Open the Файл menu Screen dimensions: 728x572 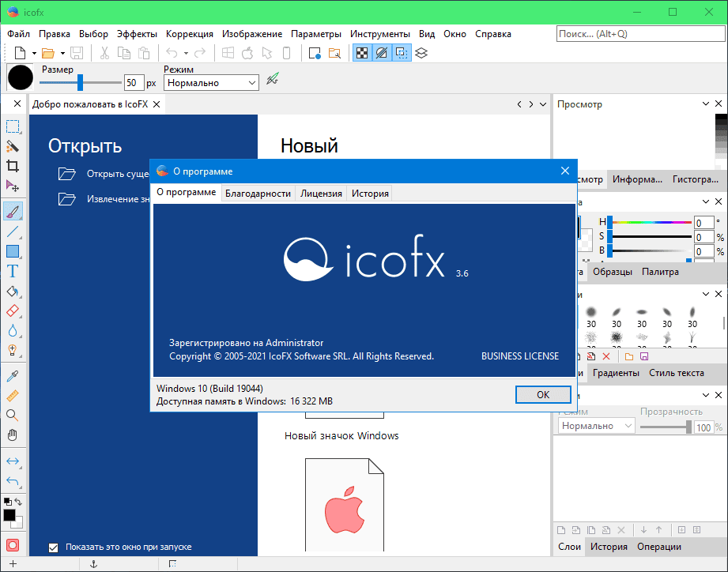(18, 34)
